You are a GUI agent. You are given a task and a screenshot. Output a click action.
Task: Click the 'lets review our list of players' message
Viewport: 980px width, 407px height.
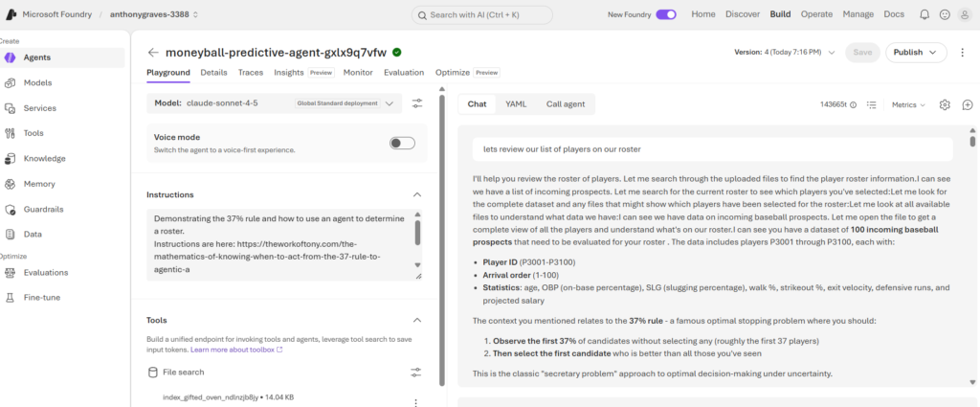tap(712, 149)
